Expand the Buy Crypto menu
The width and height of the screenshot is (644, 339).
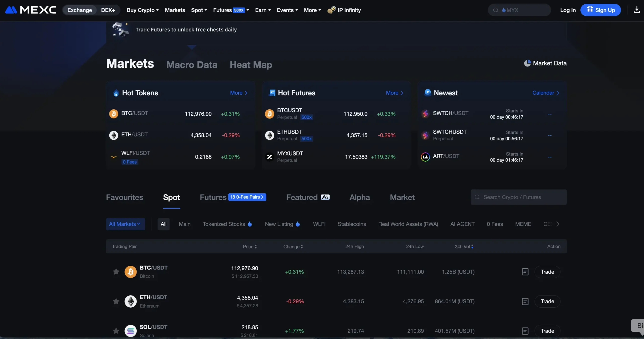[142, 10]
